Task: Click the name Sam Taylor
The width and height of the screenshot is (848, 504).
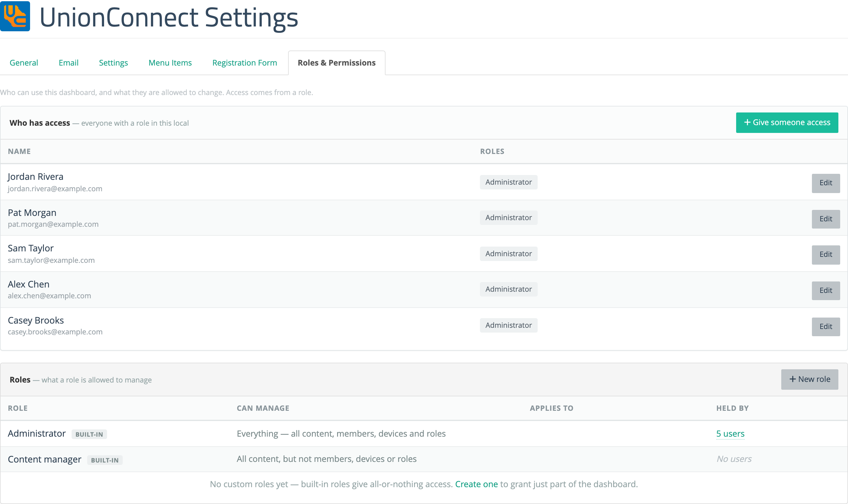Action: (31, 248)
